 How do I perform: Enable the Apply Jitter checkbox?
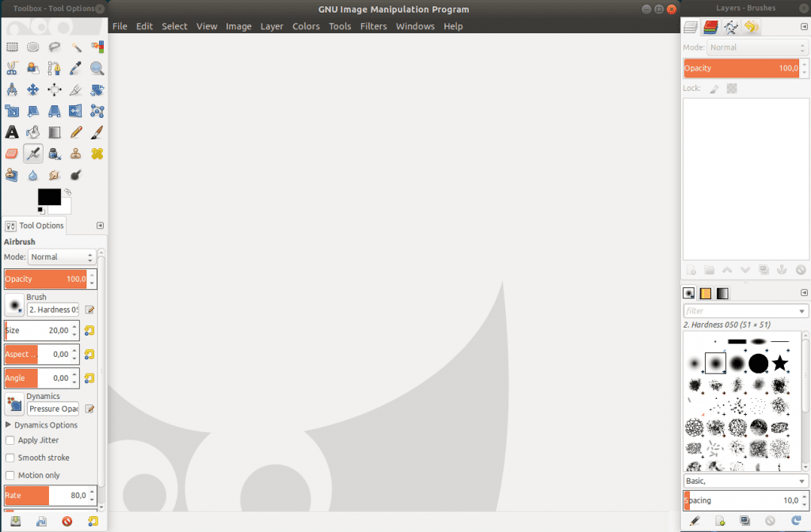10,440
